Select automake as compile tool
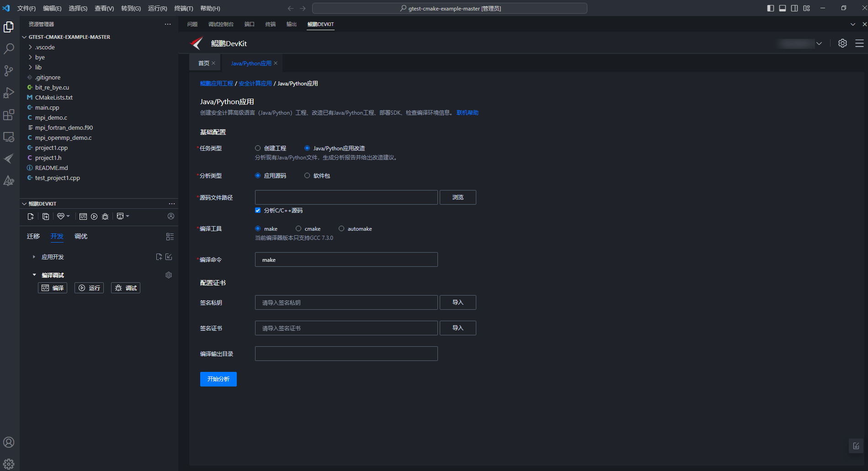Screen dimensions: 868x471 341,228
